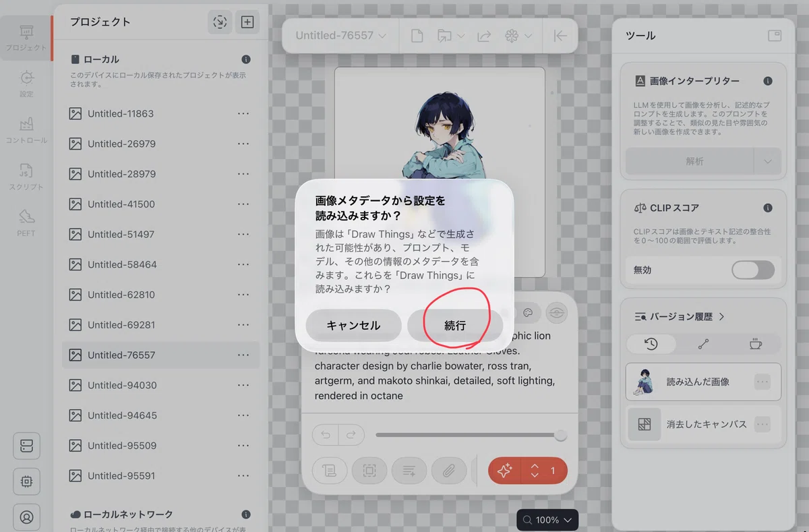Click the share export icon in the toolbar
The width and height of the screenshot is (809, 532).
[484, 36]
